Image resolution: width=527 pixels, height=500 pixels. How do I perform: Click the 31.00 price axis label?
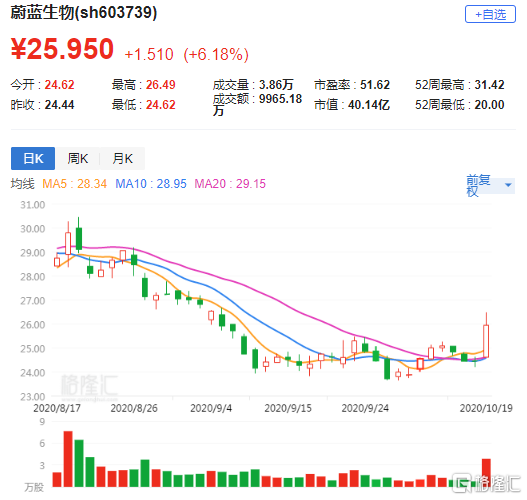click(x=33, y=205)
